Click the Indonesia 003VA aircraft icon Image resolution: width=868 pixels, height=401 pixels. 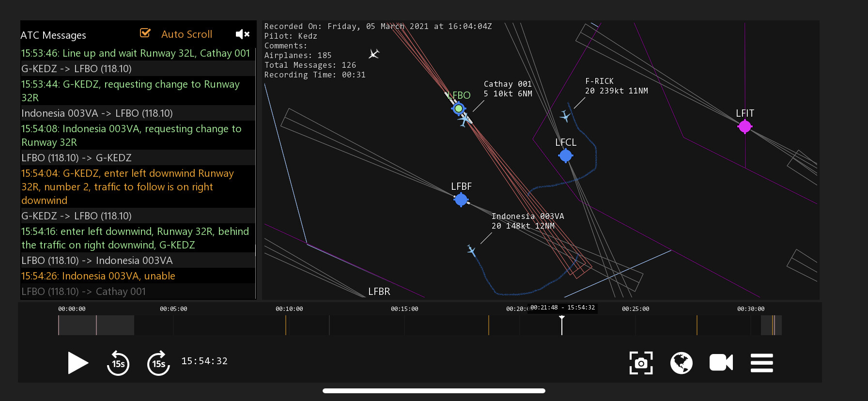[471, 251]
